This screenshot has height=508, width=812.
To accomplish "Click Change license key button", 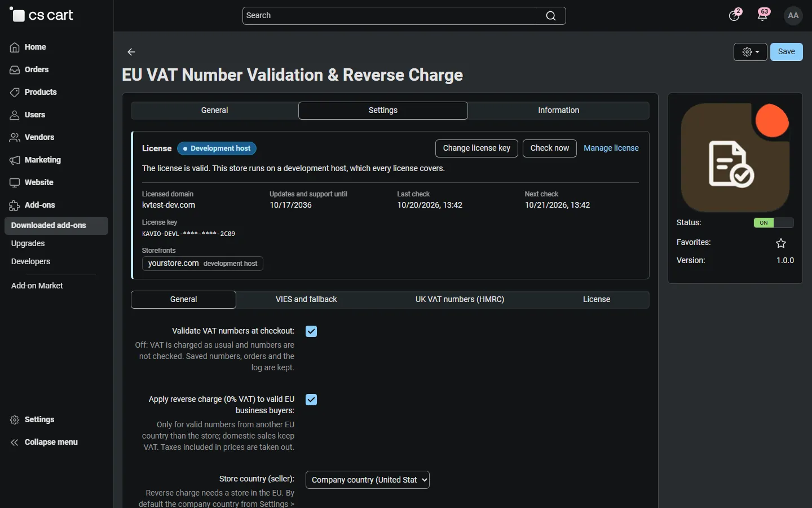I will point(476,148).
